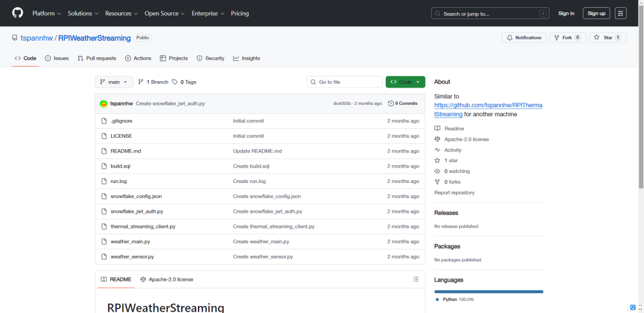Viewport: 644px width, 313px height.
Task: View 1 Branch link
Action: (x=153, y=82)
